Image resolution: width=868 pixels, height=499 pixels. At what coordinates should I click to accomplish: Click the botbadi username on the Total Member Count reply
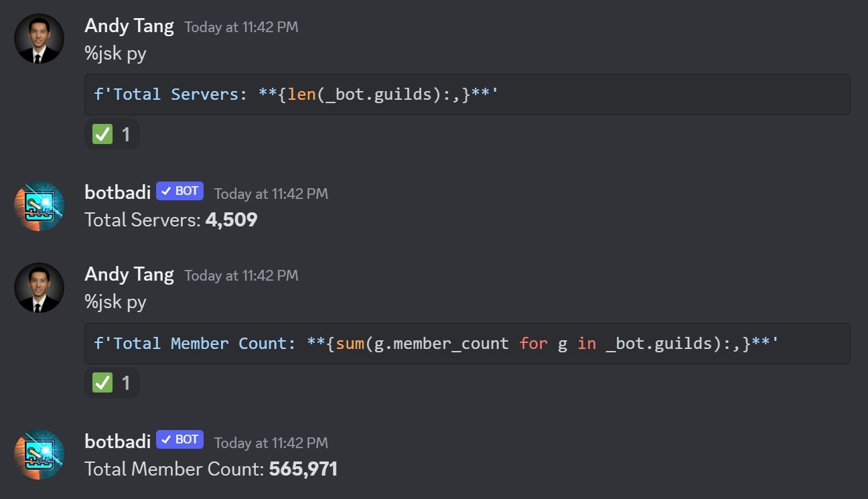(x=117, y=441)
